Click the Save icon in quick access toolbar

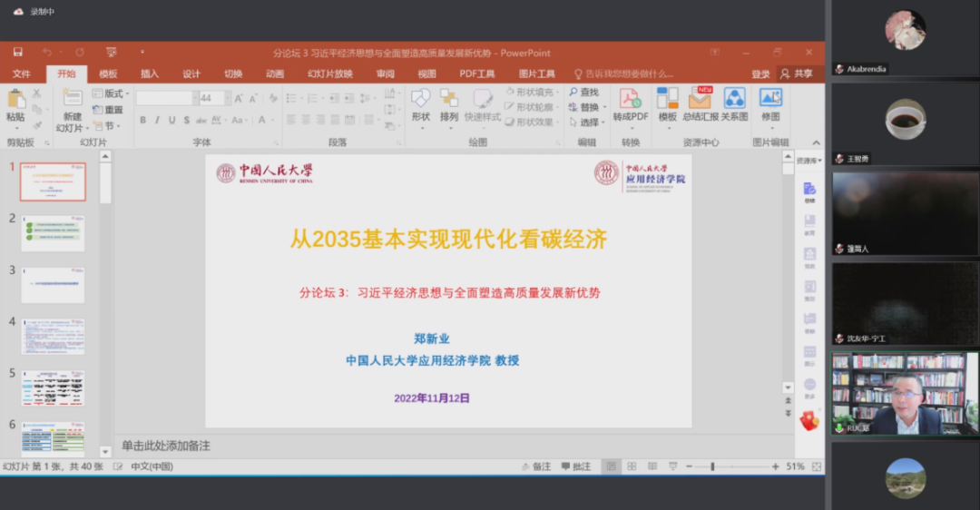tap(17, 53)
